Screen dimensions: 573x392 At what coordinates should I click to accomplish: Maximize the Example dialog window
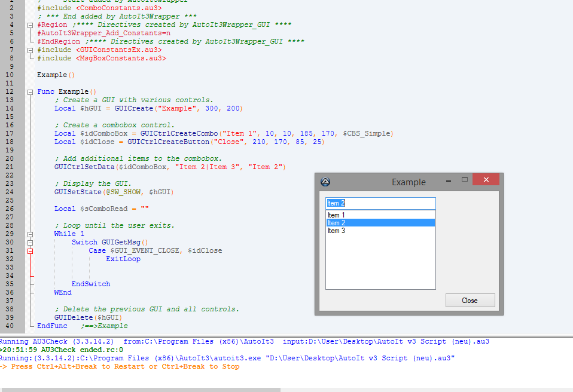click(464, 179)
